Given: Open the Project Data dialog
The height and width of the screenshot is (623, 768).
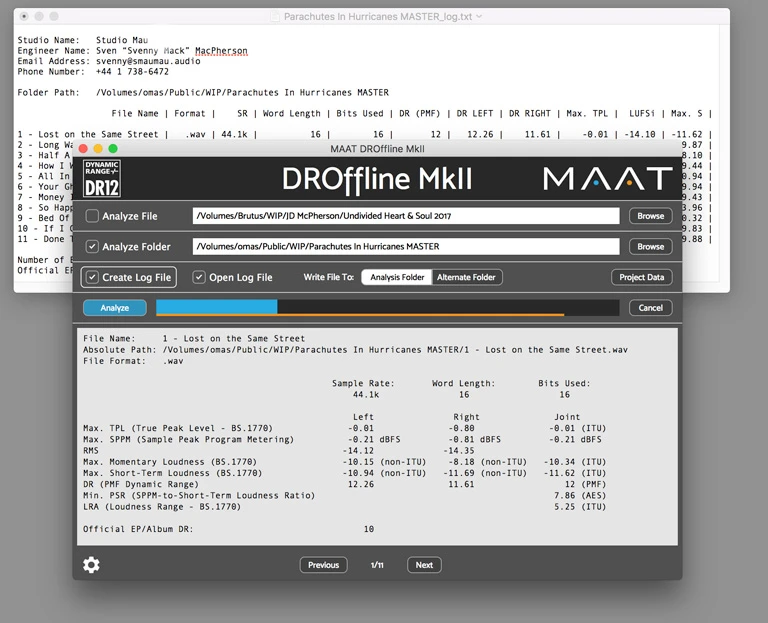Looking at the screenshot, I should (x=641, y=277).
